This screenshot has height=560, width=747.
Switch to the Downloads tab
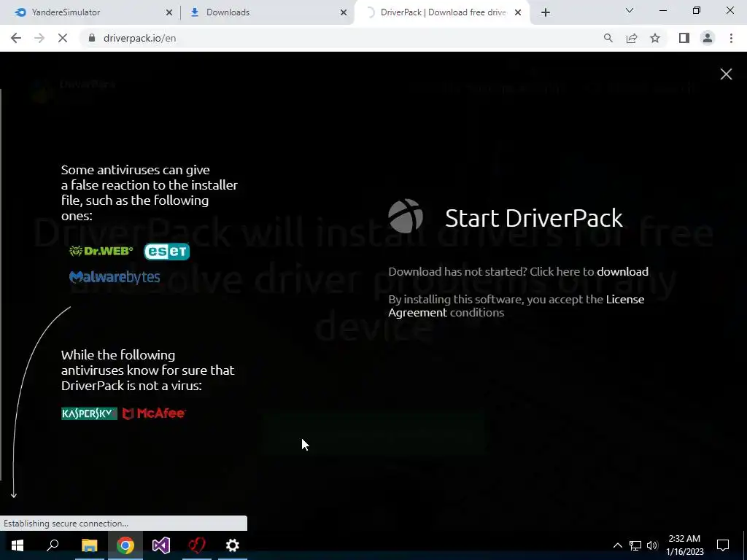click(x=267, y=12)
